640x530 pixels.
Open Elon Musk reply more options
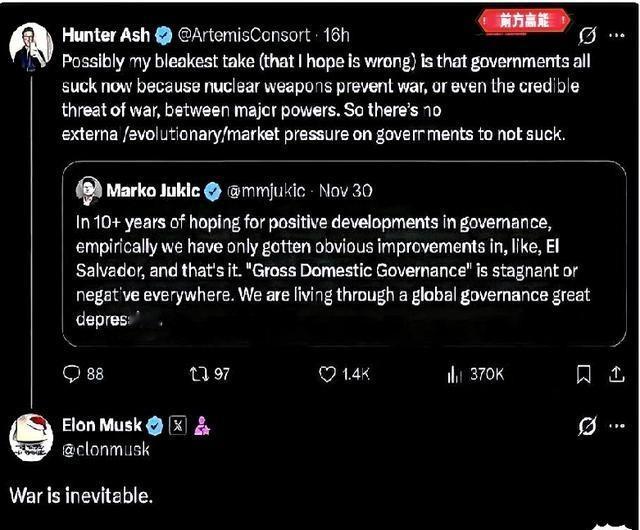(x=618, y=427)
